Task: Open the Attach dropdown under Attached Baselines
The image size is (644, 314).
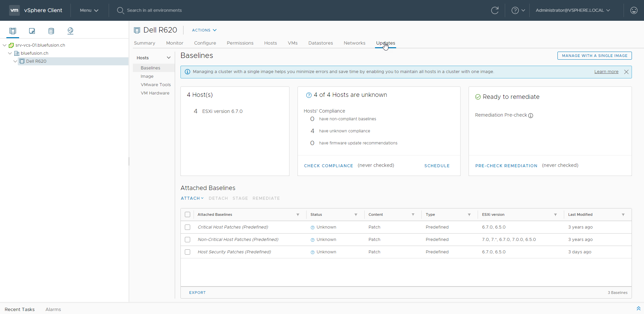Action: tap(192, 198)
